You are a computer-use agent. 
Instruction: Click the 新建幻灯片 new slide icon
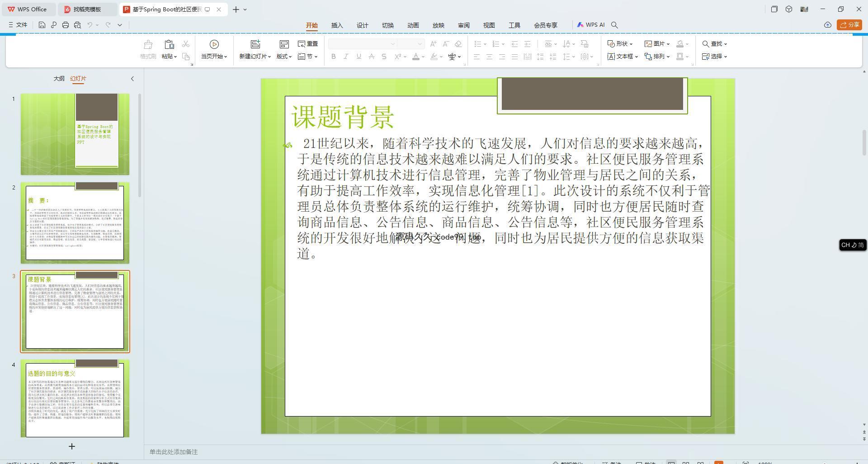click(255, 44)
